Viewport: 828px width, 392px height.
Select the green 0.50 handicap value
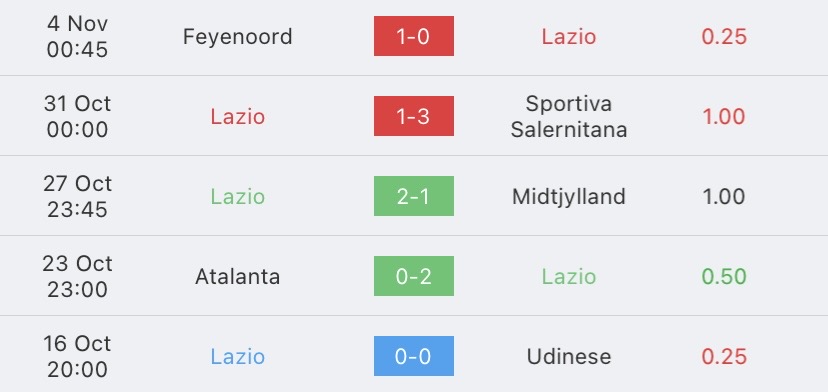pyautogui.click(x=724, y=277)
